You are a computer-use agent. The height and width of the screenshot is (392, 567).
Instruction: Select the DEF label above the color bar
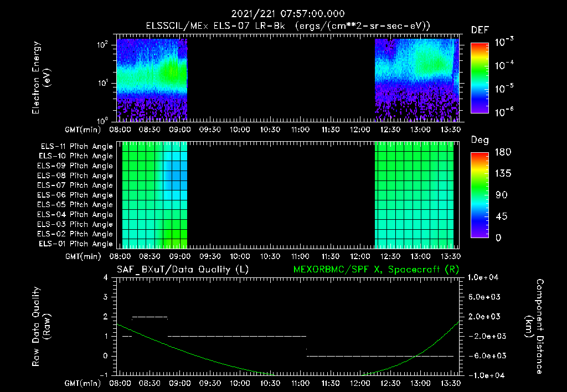tap(480, 30)
